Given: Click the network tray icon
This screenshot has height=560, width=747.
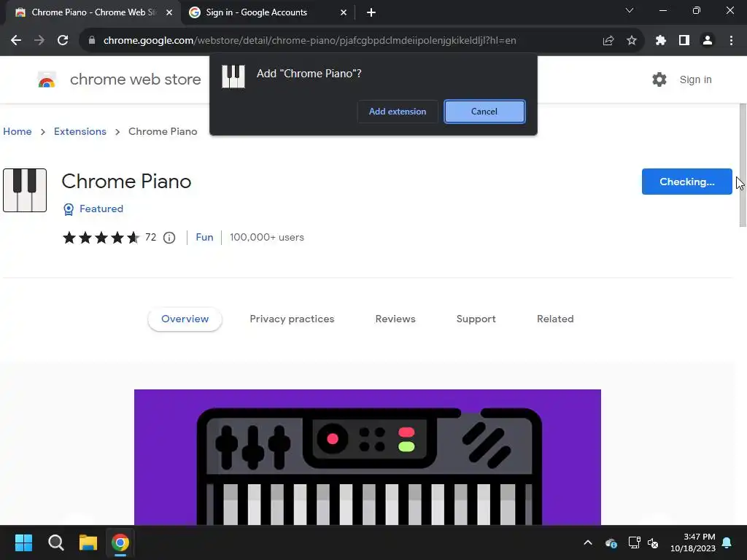Looking at the screenshot, I should 634,542.
